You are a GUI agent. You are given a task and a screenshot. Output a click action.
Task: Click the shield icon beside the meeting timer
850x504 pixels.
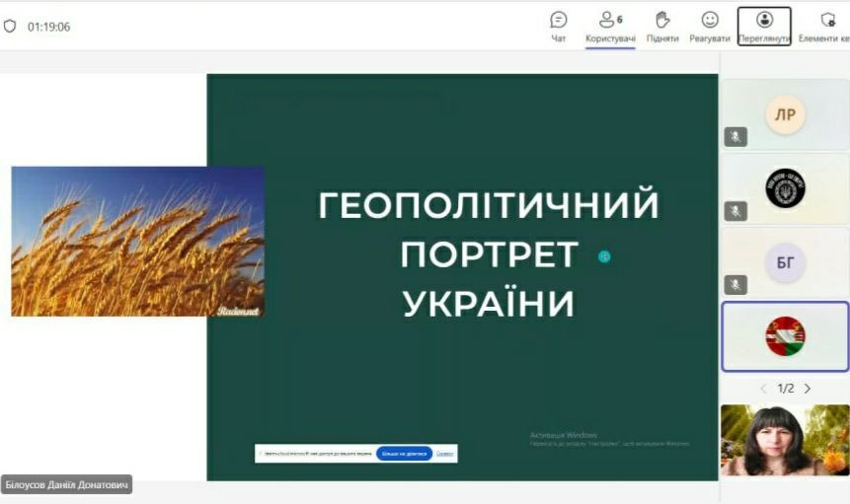tap(10, 27)
